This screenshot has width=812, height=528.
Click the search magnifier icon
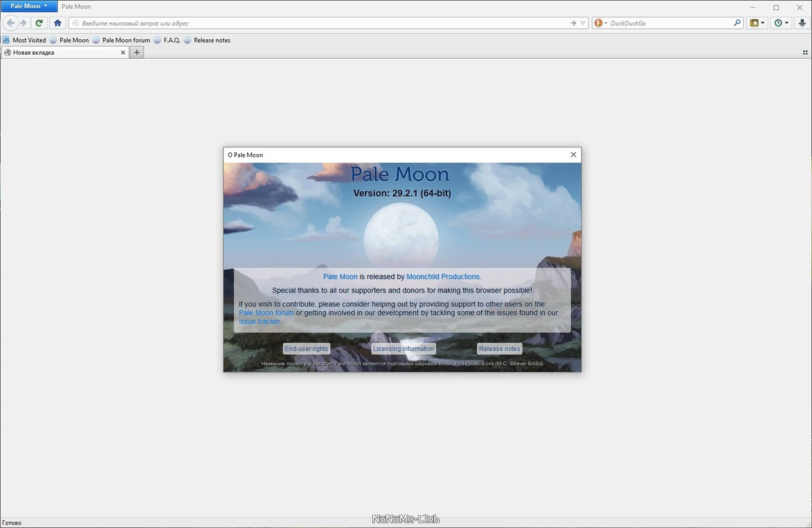pyautogui.click(x=738, y=23)
